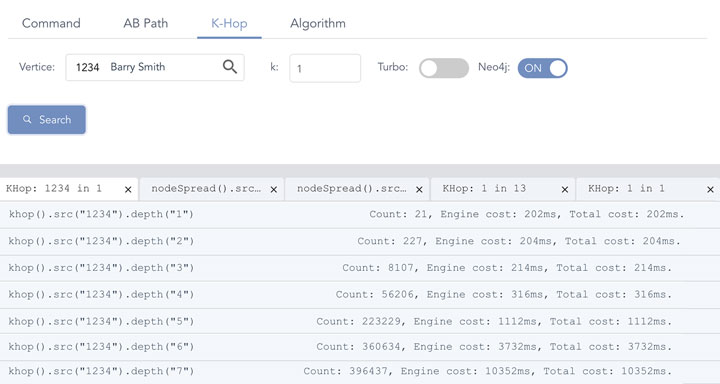
Task: Close the 'KHop: 1 in 13' tab
Action: tap(565, 189)
